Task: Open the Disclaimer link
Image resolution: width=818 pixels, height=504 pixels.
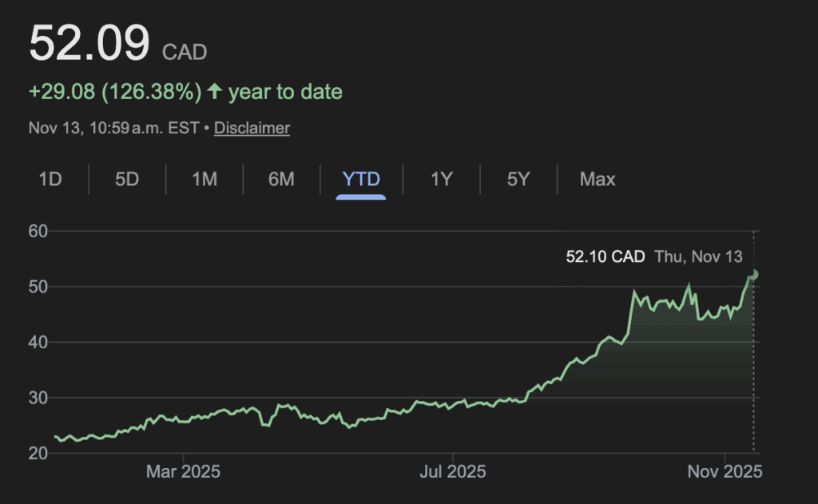Action: coord(252,128)
